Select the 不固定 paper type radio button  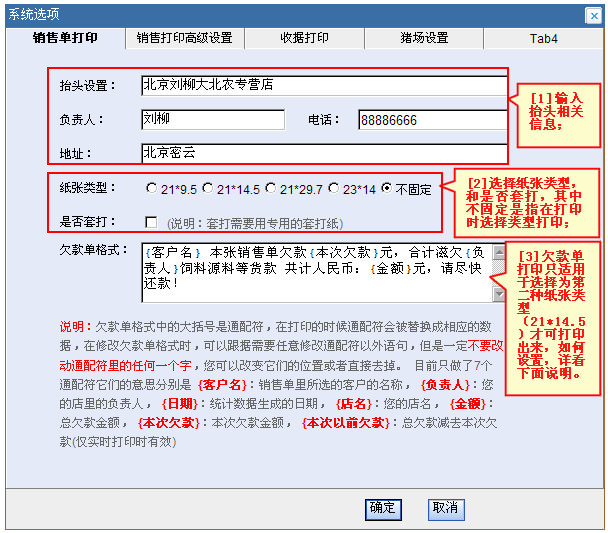point(386,188)
